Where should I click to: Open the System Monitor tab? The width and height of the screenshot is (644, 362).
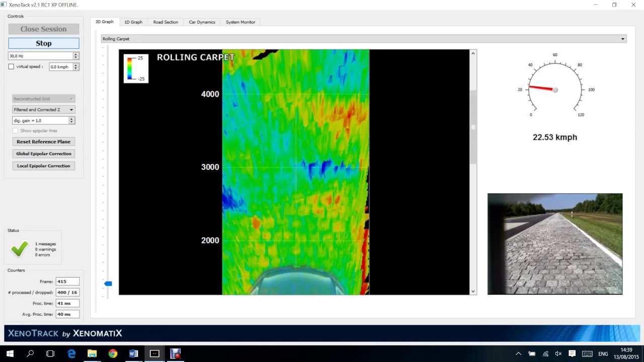[x=240, y=22]
